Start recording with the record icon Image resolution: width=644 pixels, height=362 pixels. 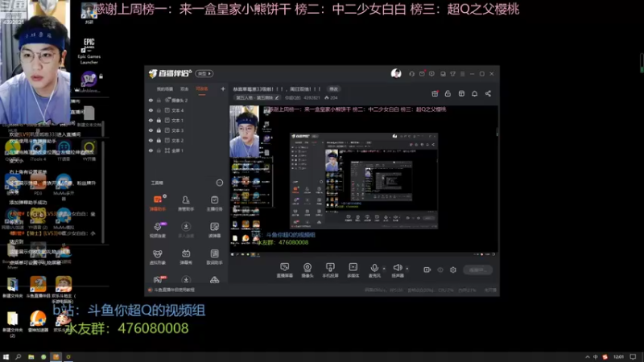click(427, 269)
